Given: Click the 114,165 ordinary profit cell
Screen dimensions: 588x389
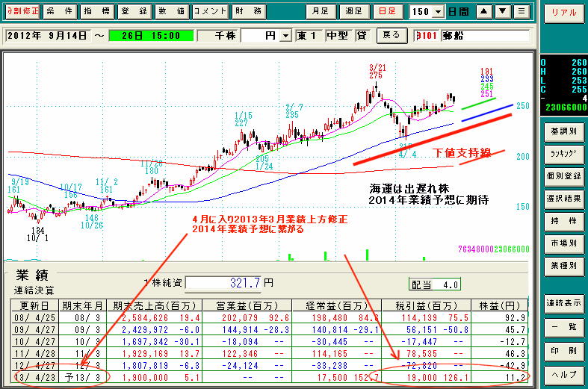Looking at the screenshot, I should [x=329, y=354].
